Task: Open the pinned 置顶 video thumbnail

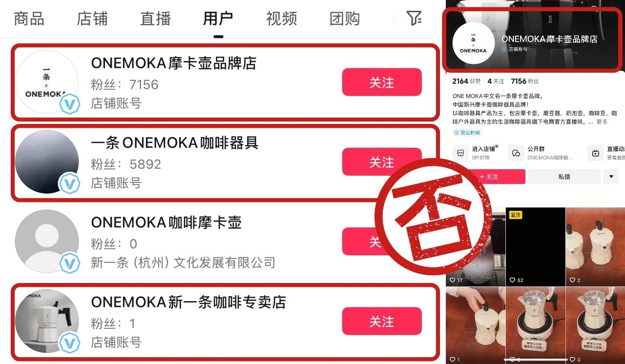Action: coord(535,246)
